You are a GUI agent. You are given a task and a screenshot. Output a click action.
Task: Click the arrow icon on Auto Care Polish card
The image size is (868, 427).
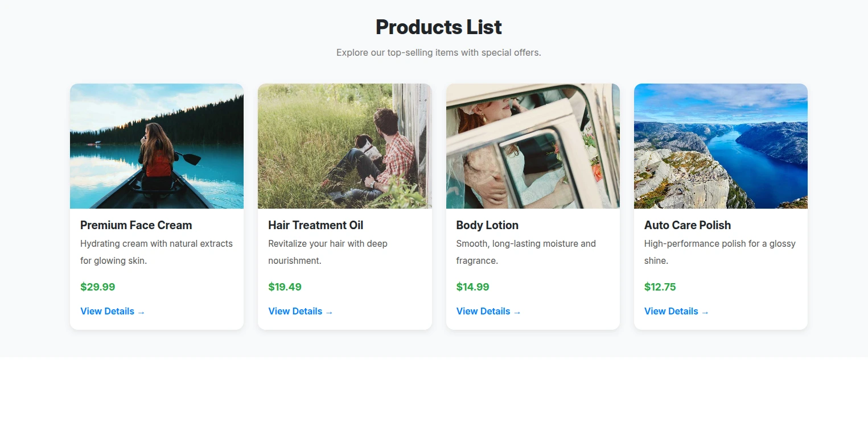[x=705, y=312]
